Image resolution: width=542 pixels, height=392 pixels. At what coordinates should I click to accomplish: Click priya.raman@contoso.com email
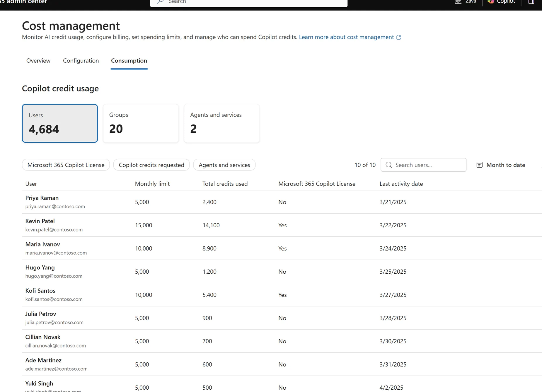tap(55, 207)
